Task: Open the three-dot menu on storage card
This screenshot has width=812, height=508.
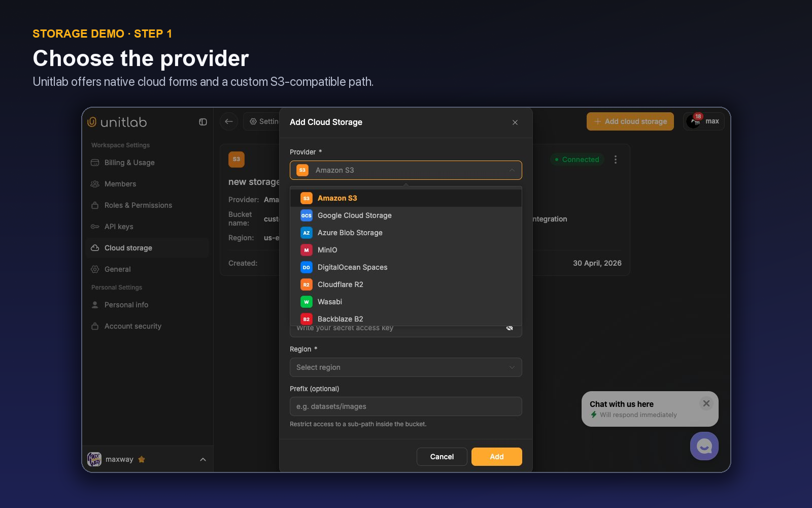Action: coord(616,160)
